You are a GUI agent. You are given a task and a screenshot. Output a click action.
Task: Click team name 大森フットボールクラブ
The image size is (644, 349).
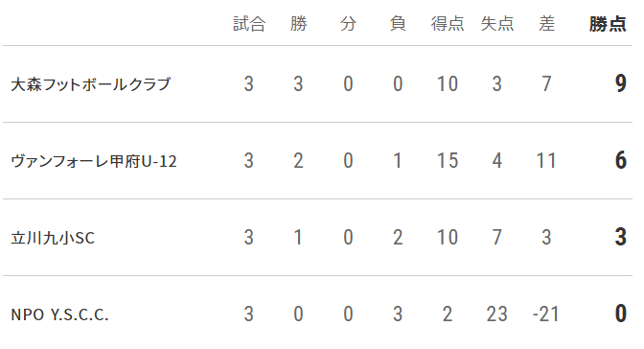click(x=90, y=84)
